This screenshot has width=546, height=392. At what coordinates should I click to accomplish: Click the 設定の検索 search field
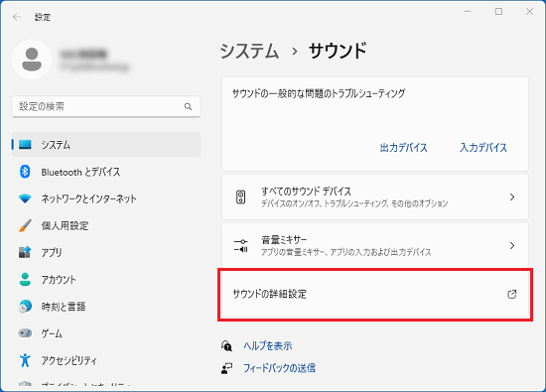pos(106,106)
